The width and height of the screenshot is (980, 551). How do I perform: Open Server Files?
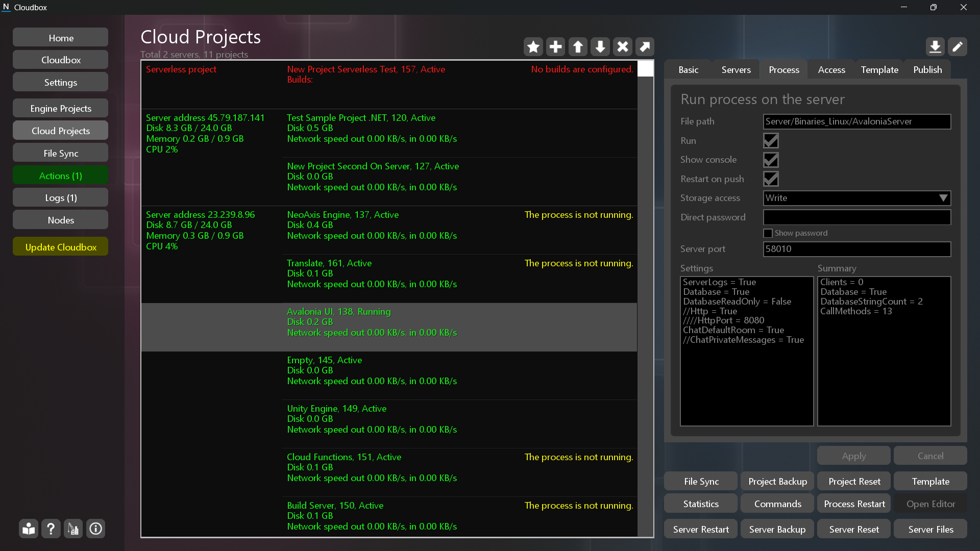[x=930, y=529]
